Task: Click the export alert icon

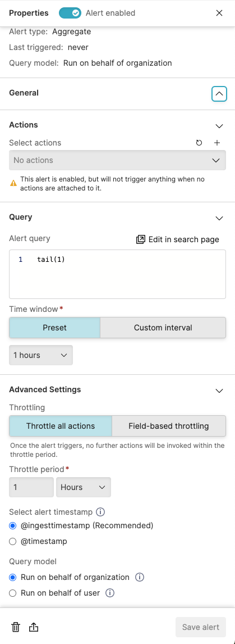Action: [34, 627]
